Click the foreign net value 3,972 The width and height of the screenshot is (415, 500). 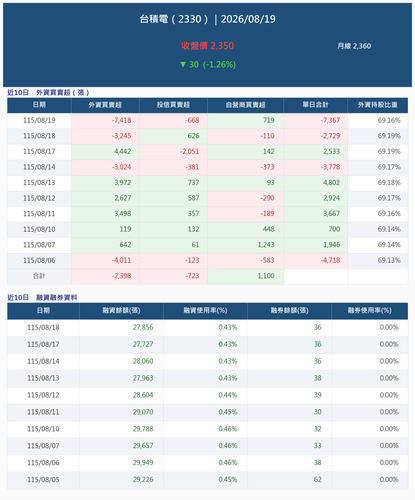coord(123,183)
